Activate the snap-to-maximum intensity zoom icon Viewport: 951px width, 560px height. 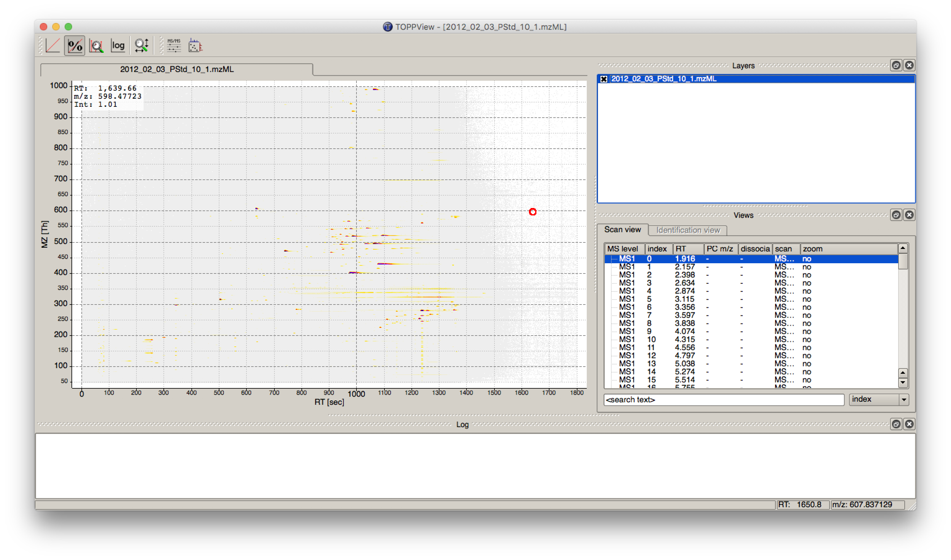(96, 46)
